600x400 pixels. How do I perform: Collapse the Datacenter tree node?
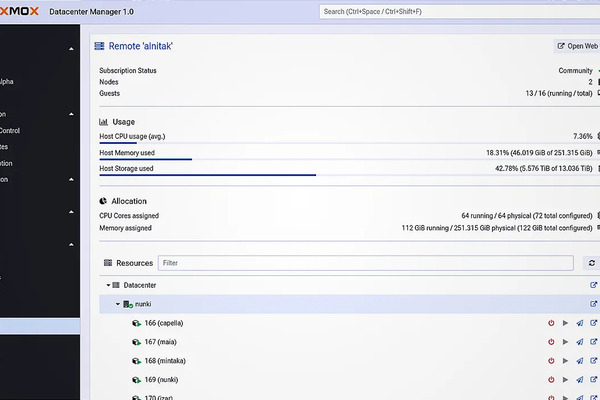point(108,285)
